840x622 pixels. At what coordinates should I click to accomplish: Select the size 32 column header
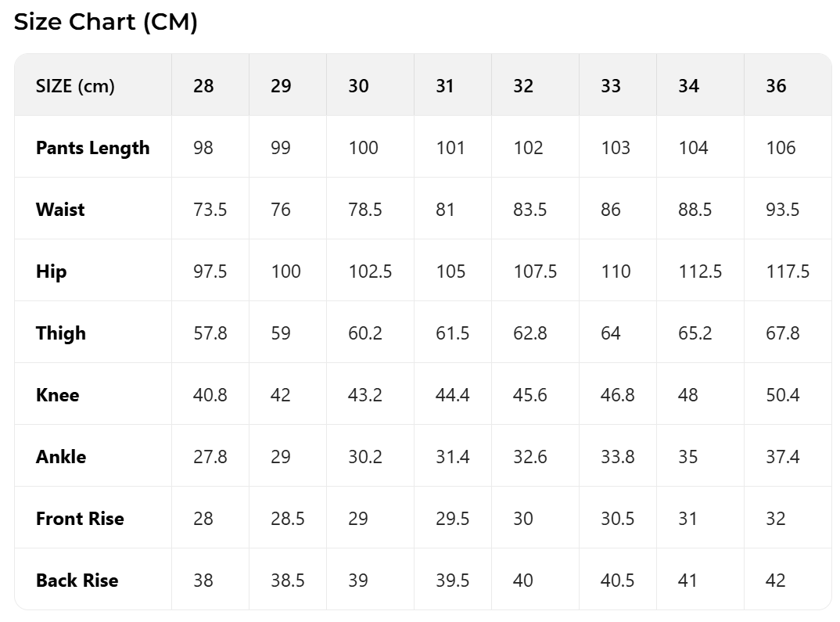[x=523, y=86]
